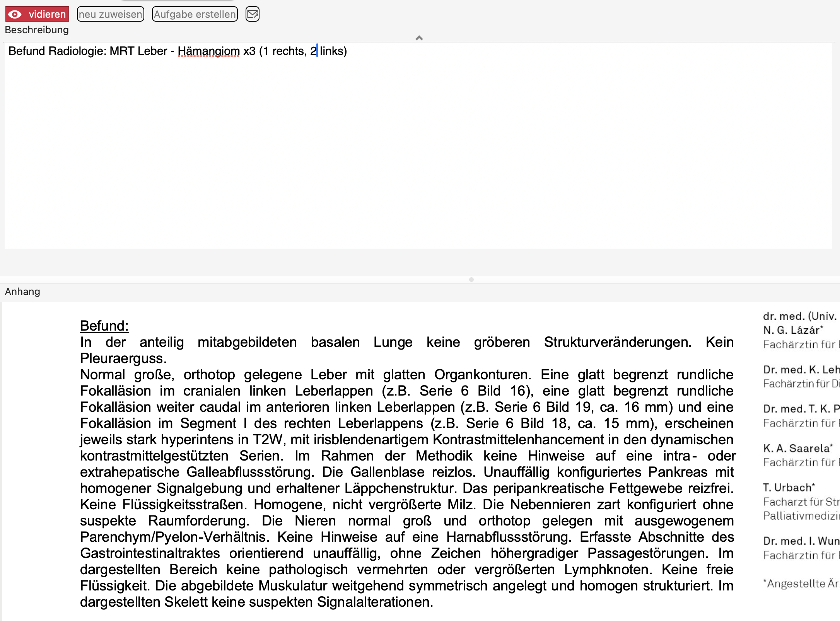Click the misspelled word Hämangiom
Viewport: 840px width, 621px height.
pos(208,51)
